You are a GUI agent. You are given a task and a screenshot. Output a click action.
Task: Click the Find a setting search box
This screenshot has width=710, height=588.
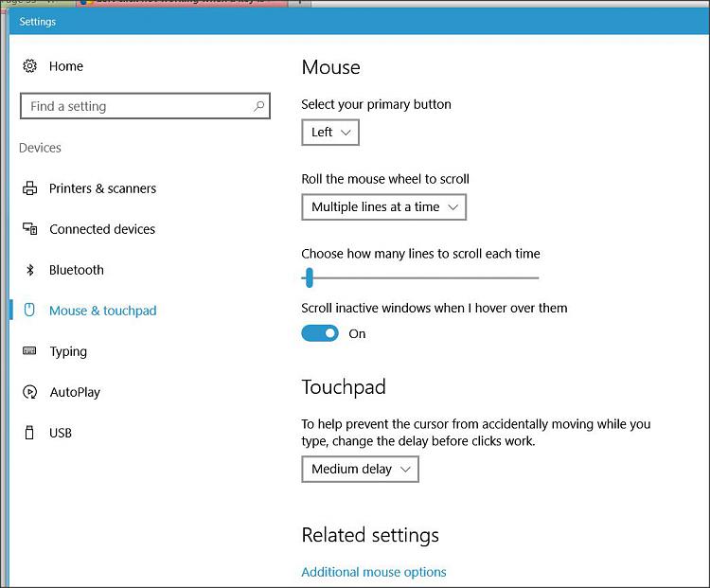click(145, 106)
